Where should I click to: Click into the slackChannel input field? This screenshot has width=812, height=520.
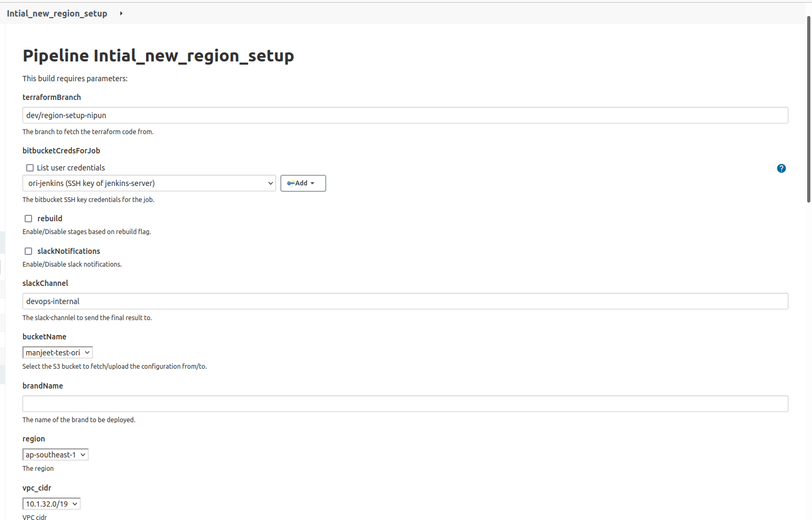pos(405,301)
